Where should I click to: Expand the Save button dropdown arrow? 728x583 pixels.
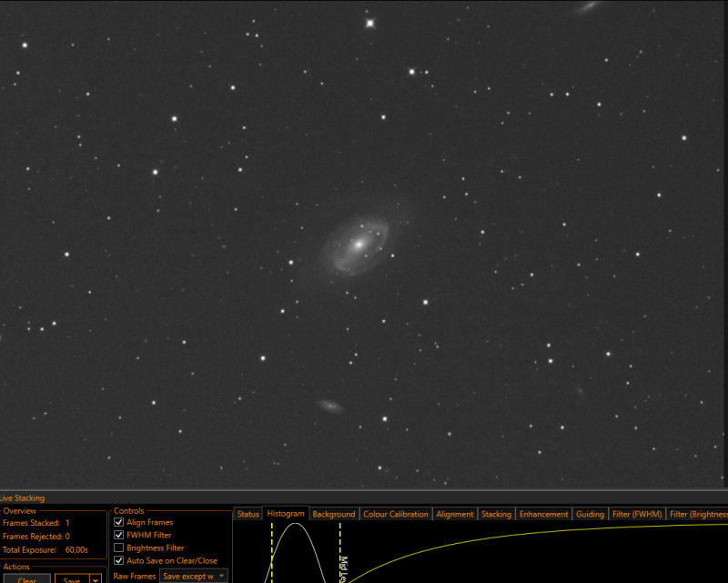96,579
